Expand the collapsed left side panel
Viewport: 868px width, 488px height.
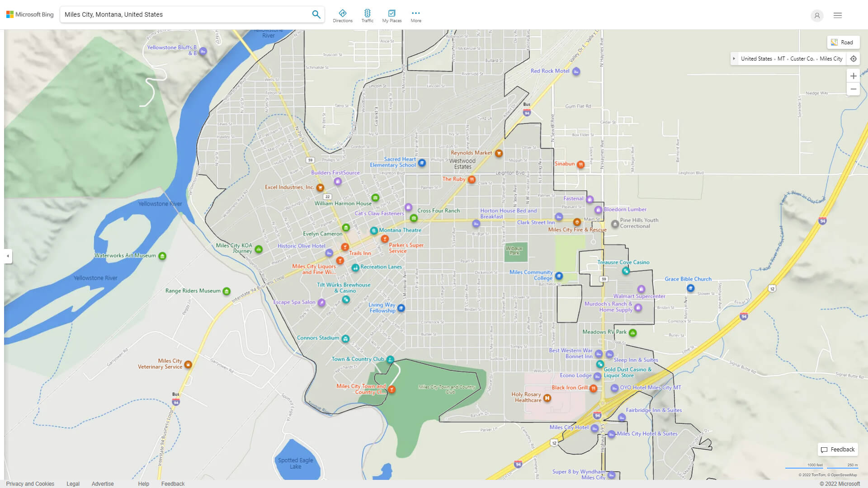[x=8, y=256]
